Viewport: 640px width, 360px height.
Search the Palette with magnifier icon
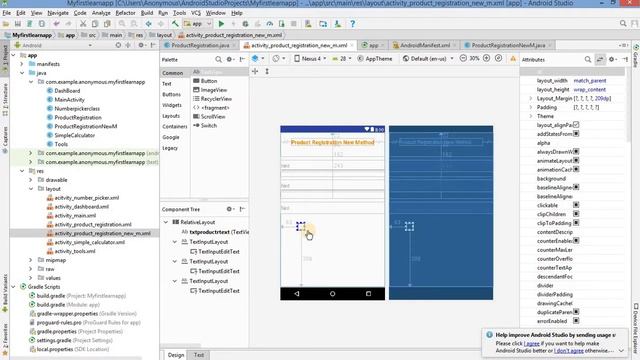point(218,60)
